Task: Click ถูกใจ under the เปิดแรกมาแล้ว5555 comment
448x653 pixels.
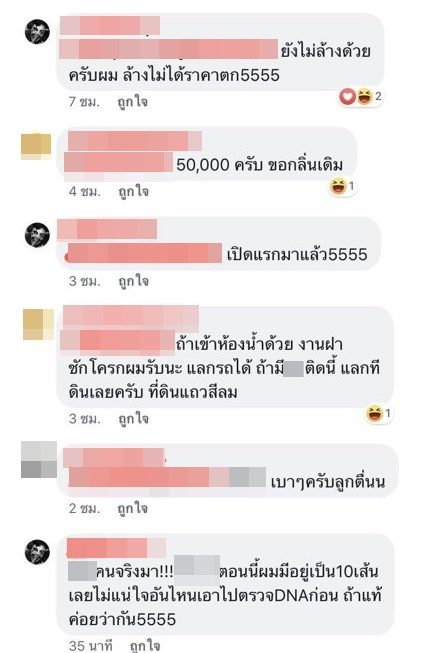Action: [x=133, y=281]
